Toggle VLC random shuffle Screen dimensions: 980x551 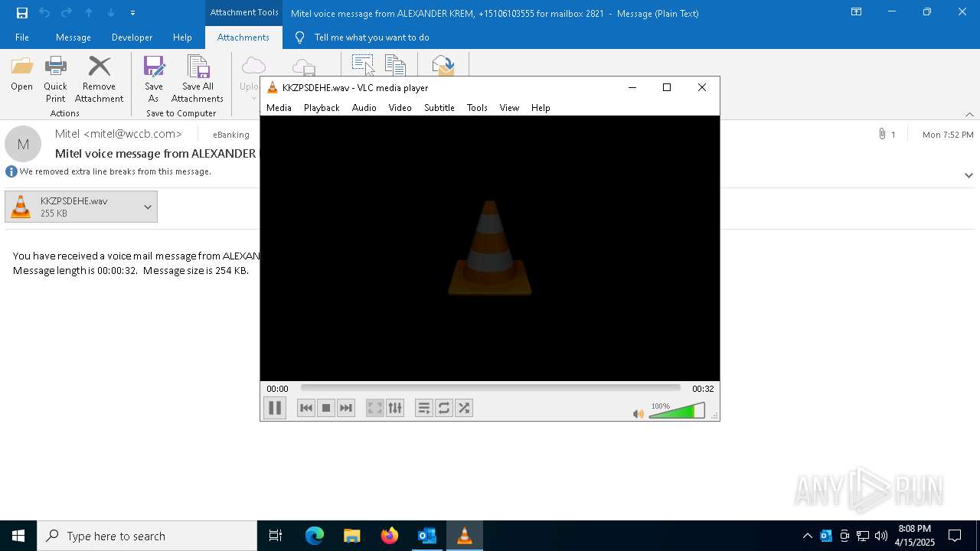[464, 408]
